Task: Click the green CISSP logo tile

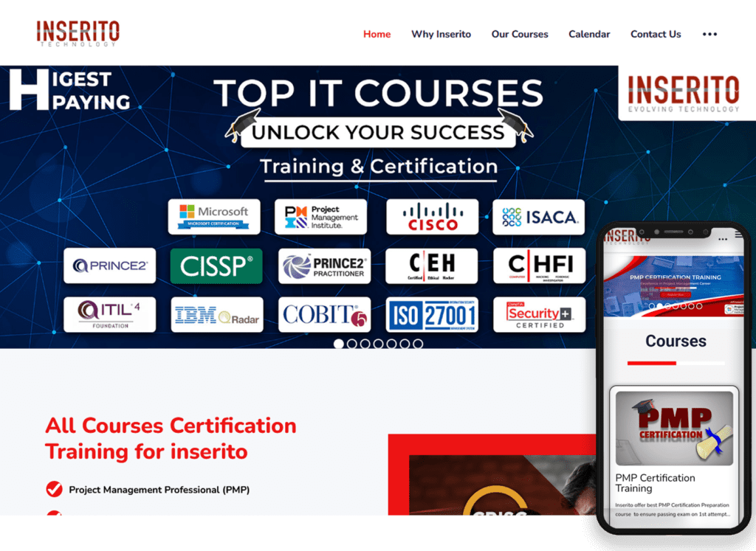Action: coord(216,266)
